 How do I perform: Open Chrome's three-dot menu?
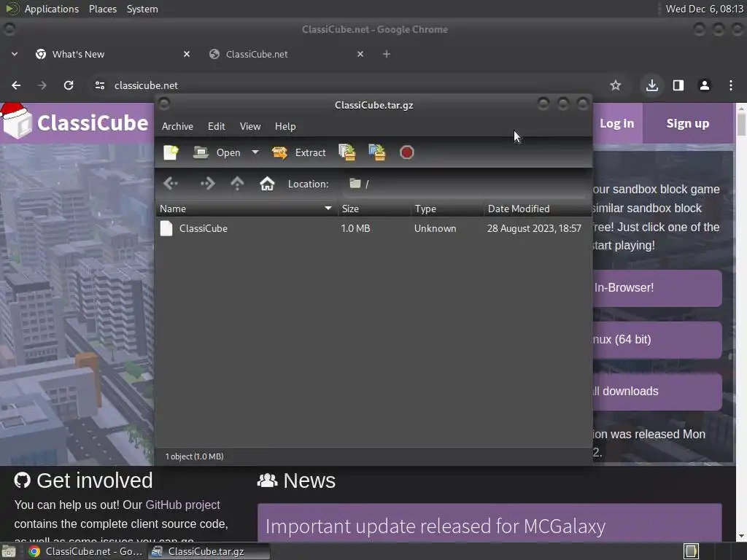tap(731, 85)
